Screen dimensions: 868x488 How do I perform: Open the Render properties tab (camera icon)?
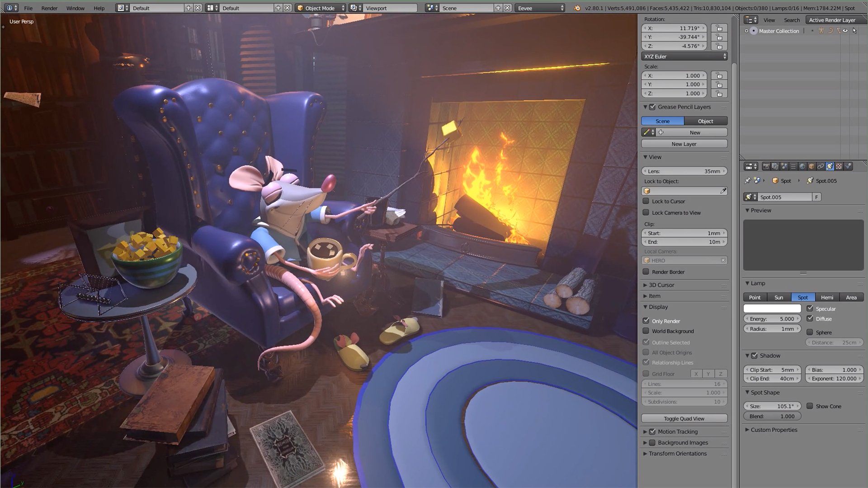pos(766,166)
